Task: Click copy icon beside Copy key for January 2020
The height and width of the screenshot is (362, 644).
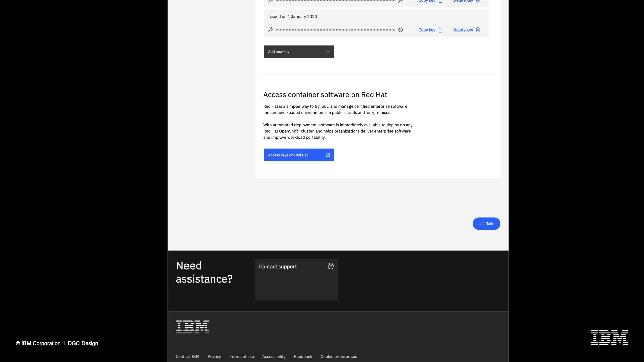Action: pyautogui.click(x=440, y=30)
